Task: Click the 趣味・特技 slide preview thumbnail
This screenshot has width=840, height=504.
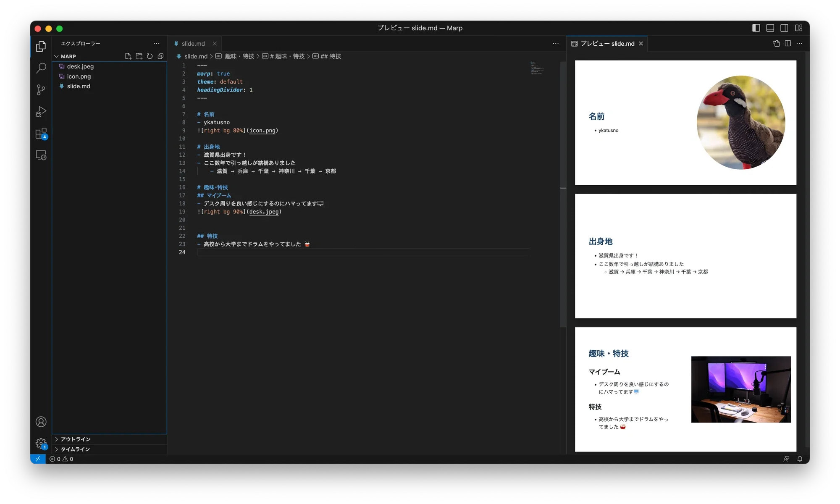Action: [685, 389]
